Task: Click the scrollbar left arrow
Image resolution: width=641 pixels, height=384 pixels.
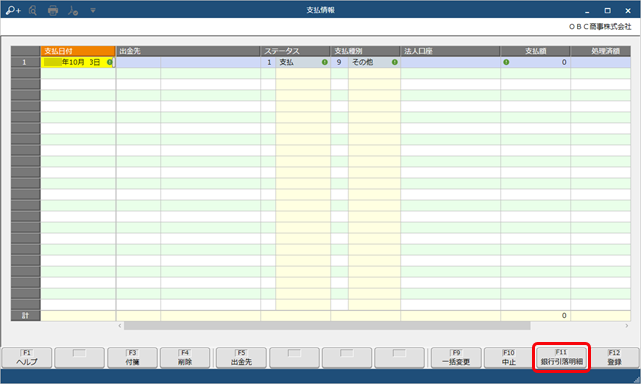Action: tap(120, 326)
